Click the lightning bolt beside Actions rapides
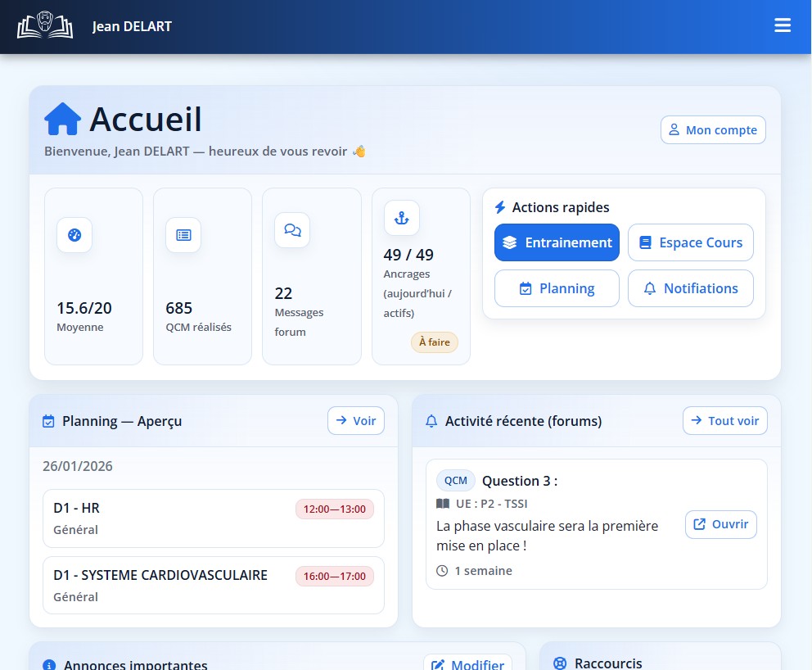The image size is (812, 670). pyautogui.click(x=500, y=207)
